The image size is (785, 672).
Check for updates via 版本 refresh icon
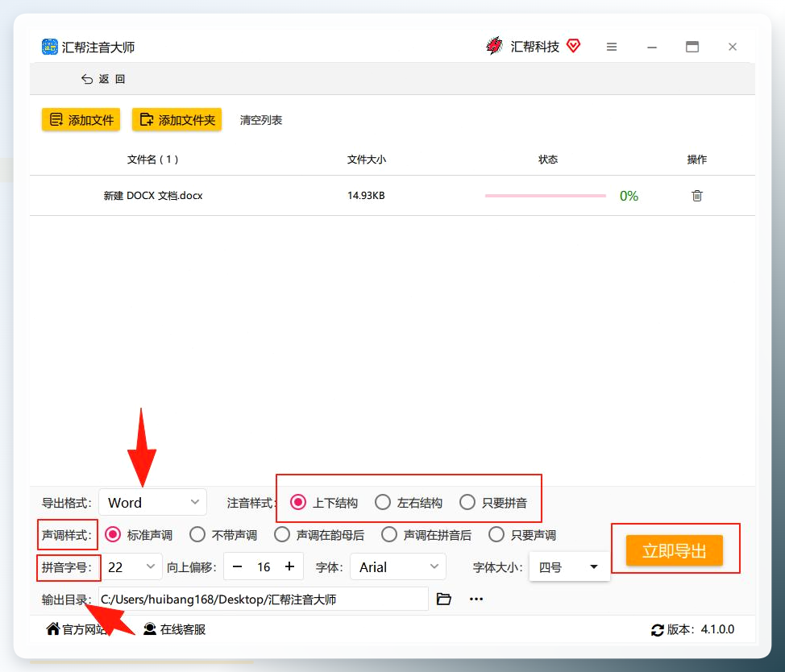658,630
